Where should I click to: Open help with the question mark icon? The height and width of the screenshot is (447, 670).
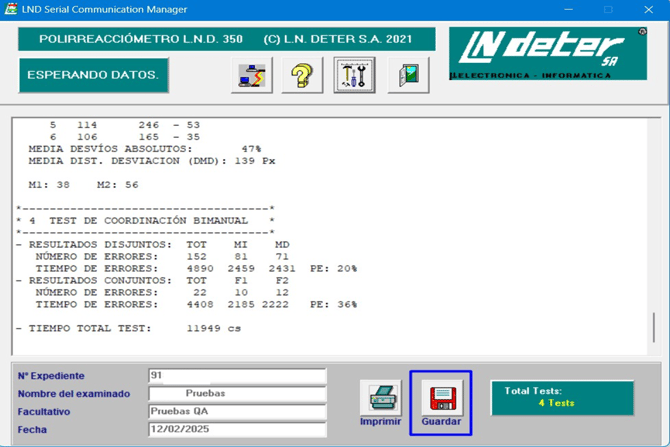point(302,75)
